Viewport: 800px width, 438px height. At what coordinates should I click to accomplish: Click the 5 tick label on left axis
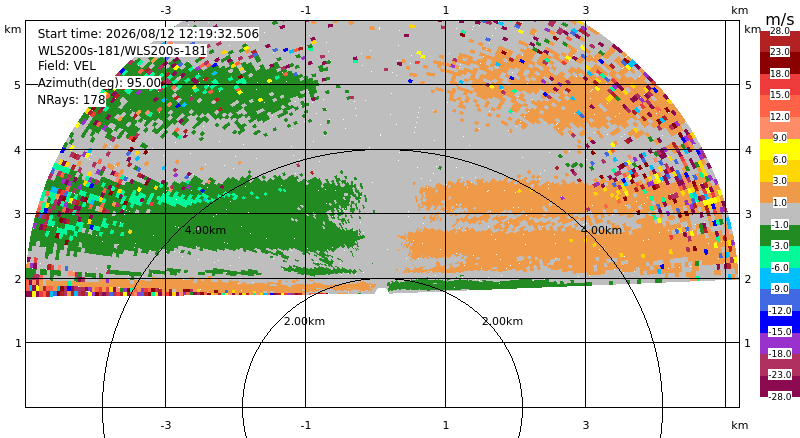[18, 85]
